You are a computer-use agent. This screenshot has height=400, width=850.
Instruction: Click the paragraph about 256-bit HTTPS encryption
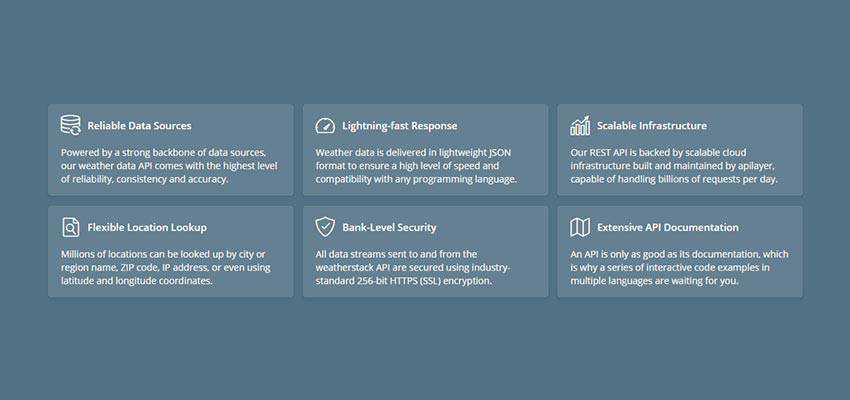point(412,267)
